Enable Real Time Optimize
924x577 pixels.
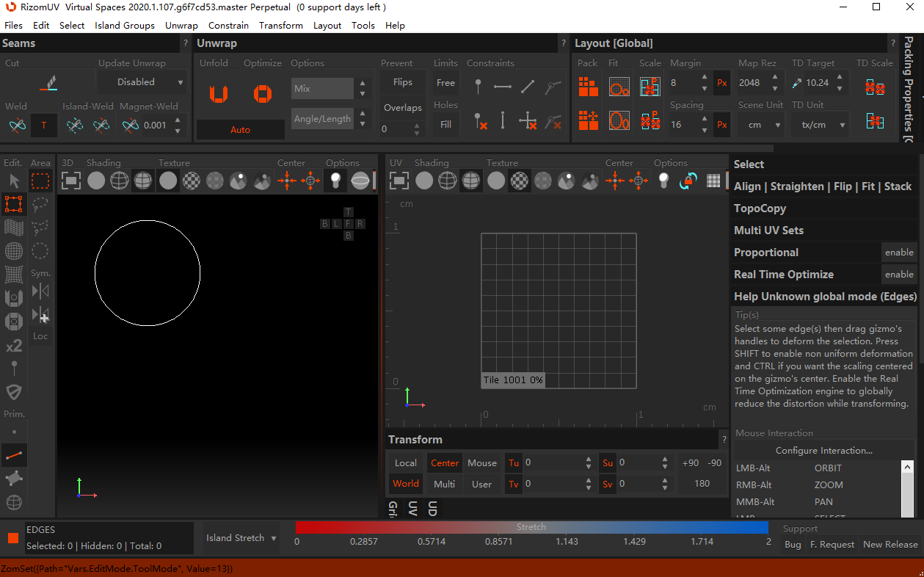899,275
